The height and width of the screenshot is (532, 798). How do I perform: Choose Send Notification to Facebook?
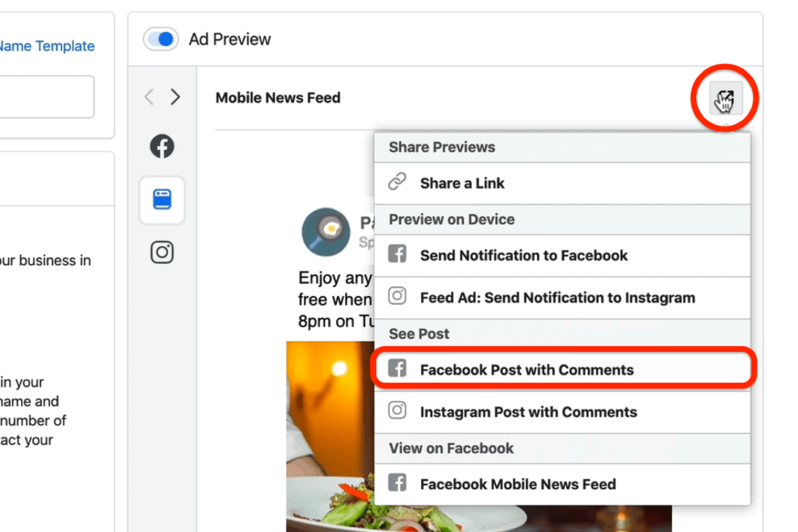(562, 256)
